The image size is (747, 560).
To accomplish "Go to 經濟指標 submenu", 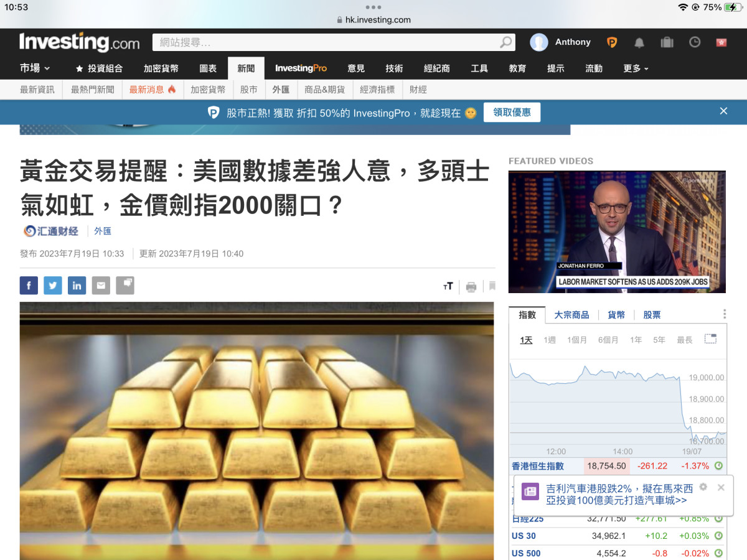I will tap(377, 90).
